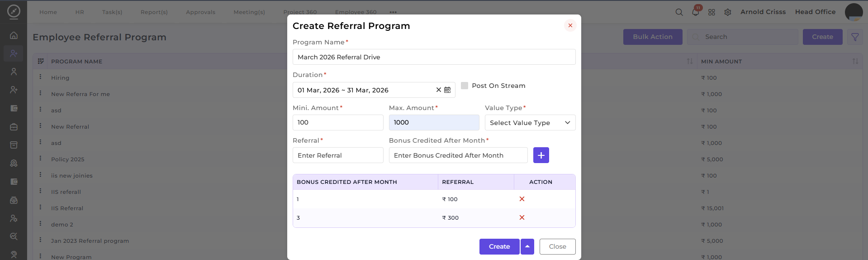Open the duration calendar picker icon
868x260 pixels.
(x=447, y=90)
